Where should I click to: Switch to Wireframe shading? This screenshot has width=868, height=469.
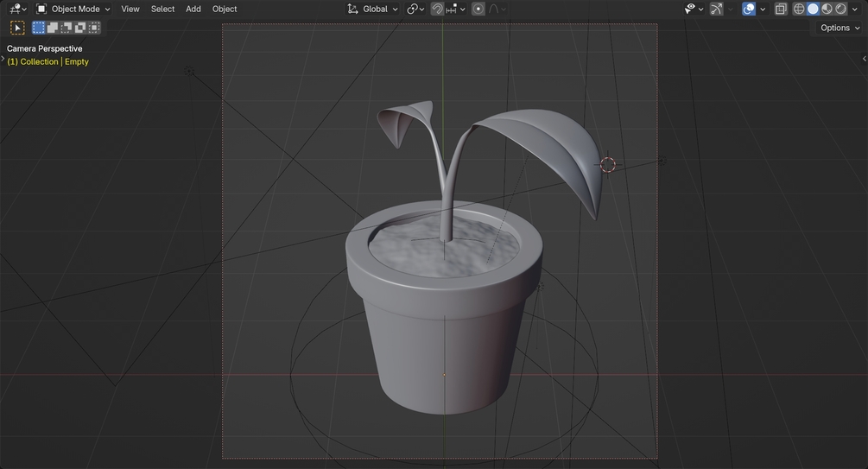[799, 9]
